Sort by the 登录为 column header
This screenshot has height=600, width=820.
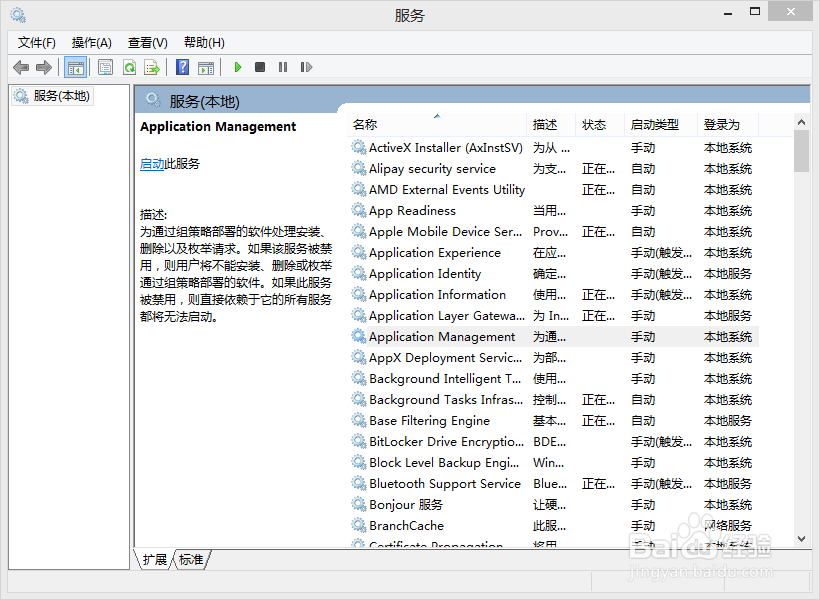[728, 124]
